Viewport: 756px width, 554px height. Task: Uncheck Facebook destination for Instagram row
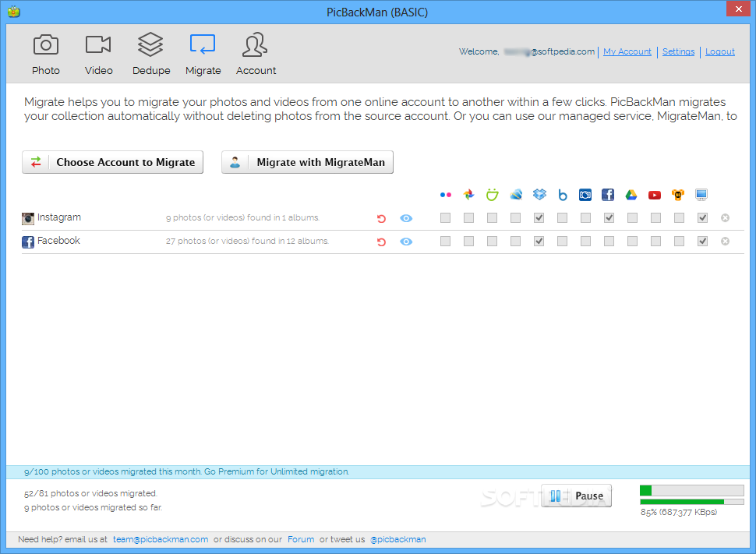click(609, 218)
